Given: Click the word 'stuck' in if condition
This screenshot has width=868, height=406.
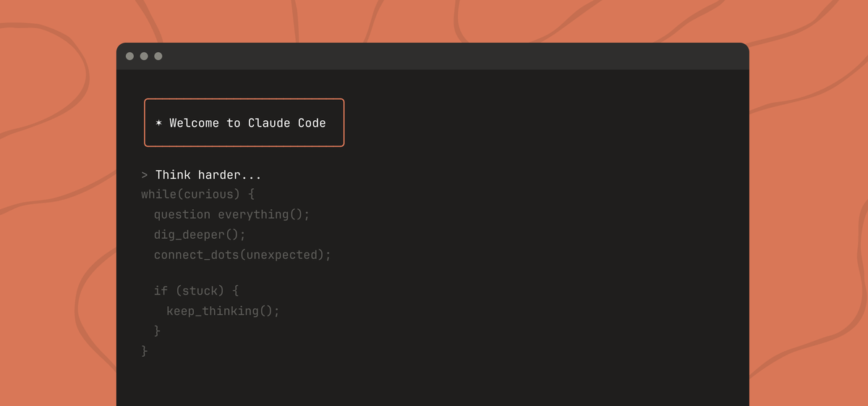Looking at the screenshot, I should 202,291.
